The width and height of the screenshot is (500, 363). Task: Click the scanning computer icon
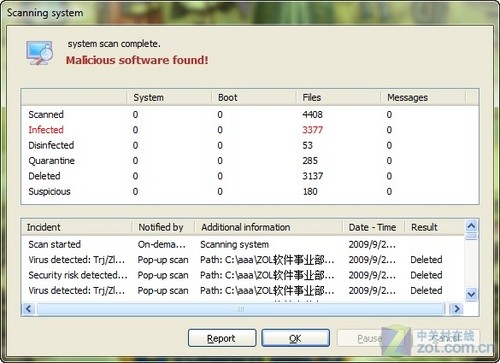[39, 53]
